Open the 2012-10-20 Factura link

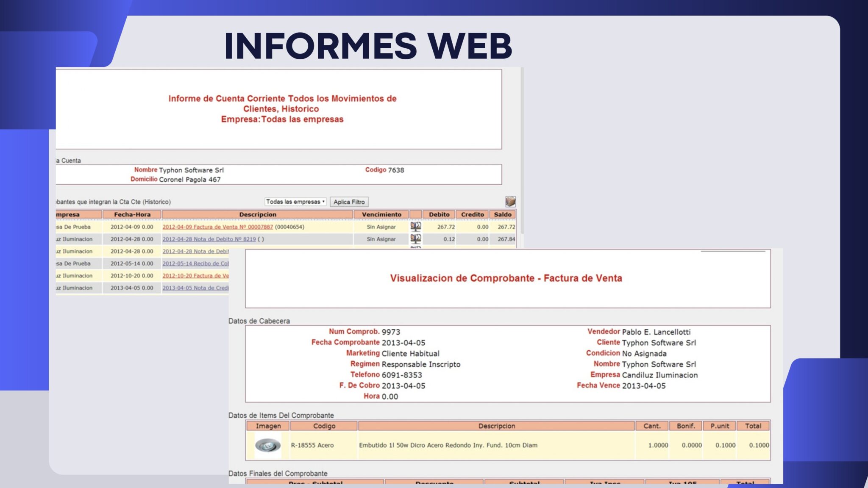[195, 276]
